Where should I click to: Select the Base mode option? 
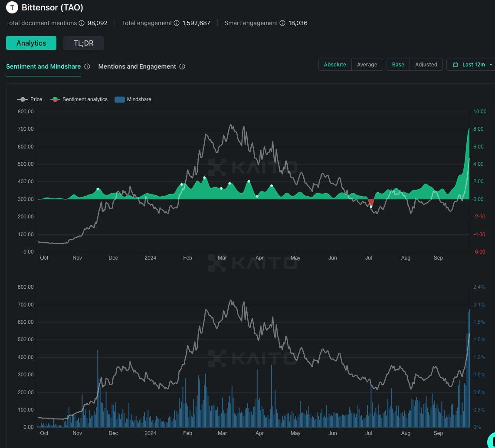[398, 65]
